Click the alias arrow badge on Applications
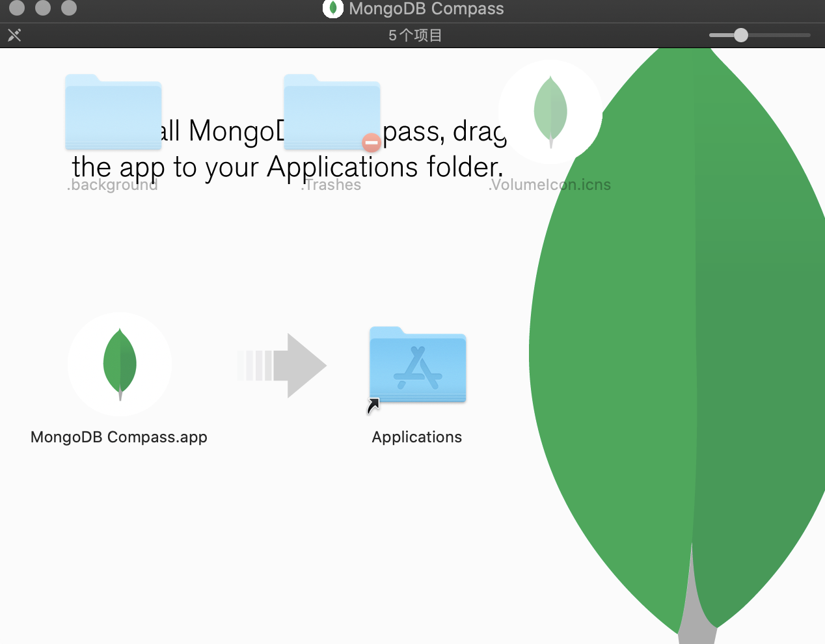 tap(373, 406)
